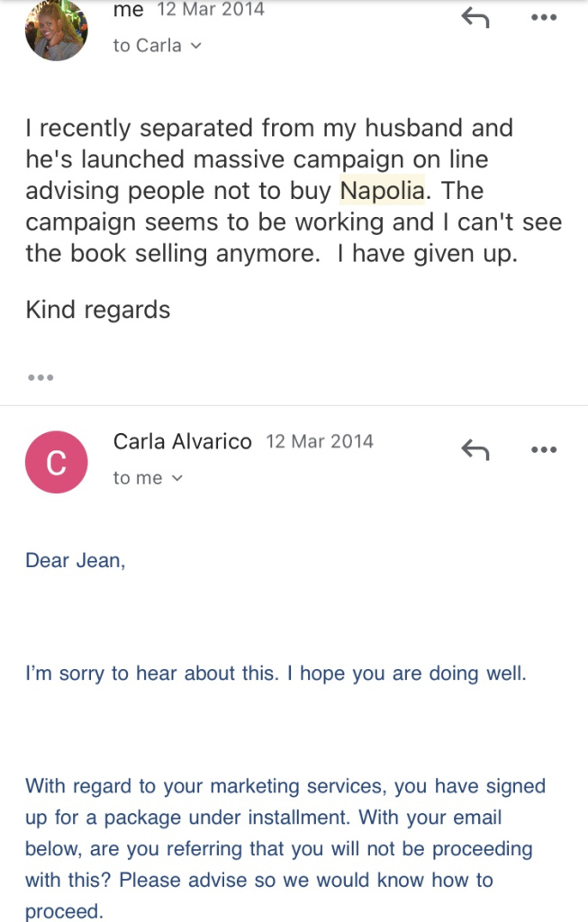Reply to Carla Alvarico's message

click(475, 449)
